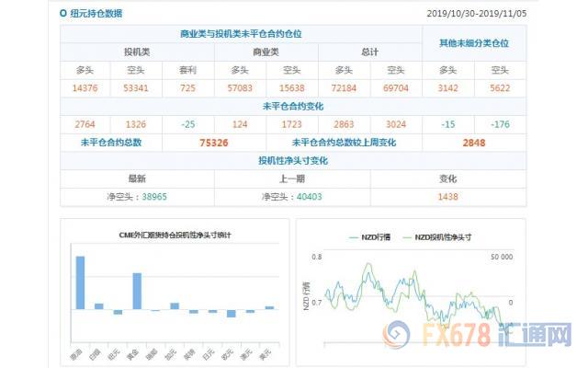Select the cell value 72184
The height and width of the screenshot is (368, 588).
point(344,88)
